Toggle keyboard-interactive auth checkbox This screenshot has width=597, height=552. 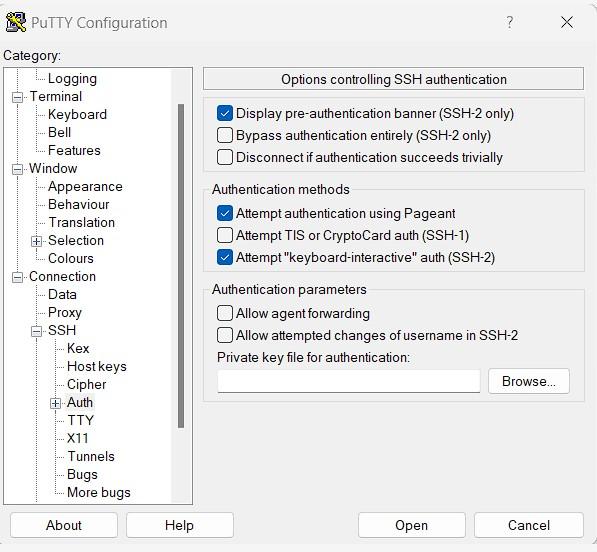point(225,258)
